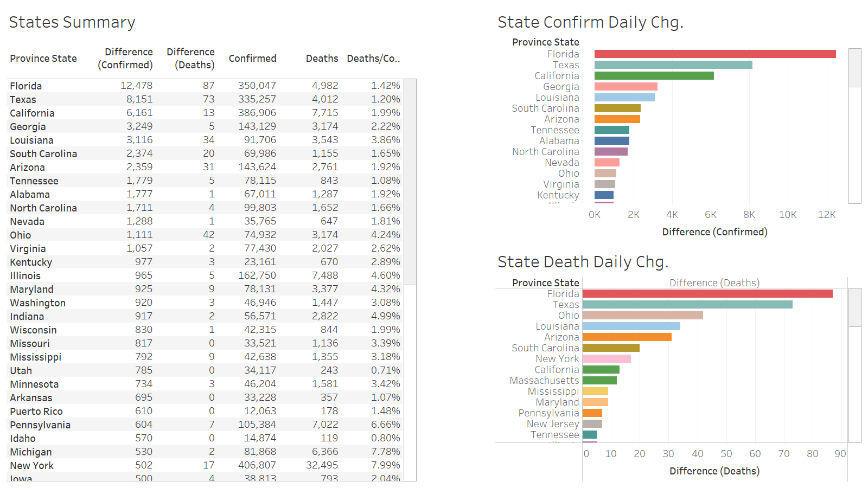Screen dimensions: 868x488
Task: Select the Maryland bar in State Death chart
Action: click(x=595, y=402)
